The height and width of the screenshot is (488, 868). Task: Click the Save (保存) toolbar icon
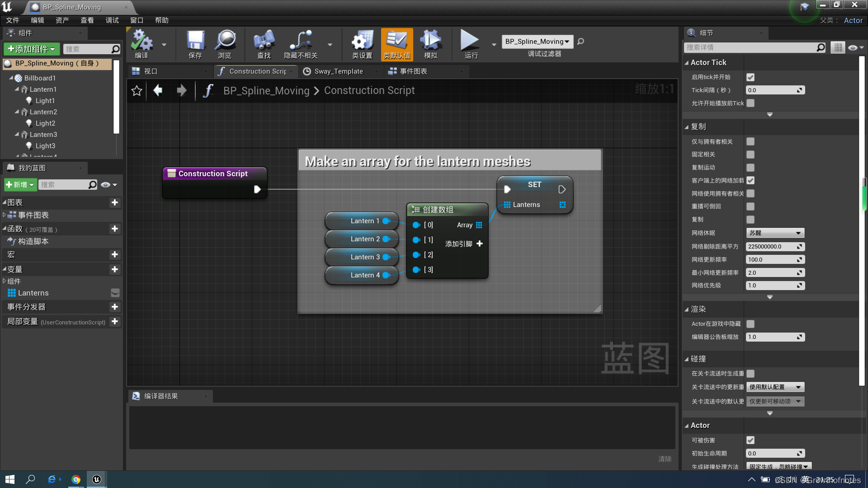195,42
